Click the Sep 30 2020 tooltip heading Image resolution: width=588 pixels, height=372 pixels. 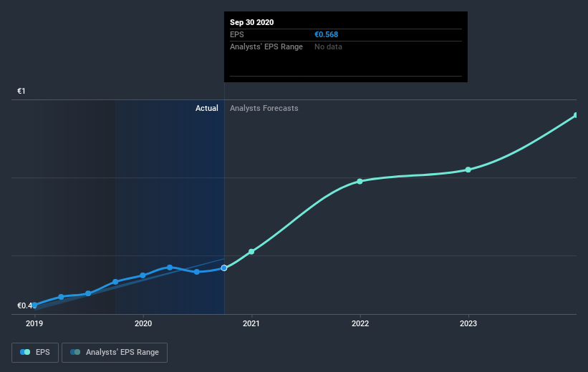click(x=251, y=22)
